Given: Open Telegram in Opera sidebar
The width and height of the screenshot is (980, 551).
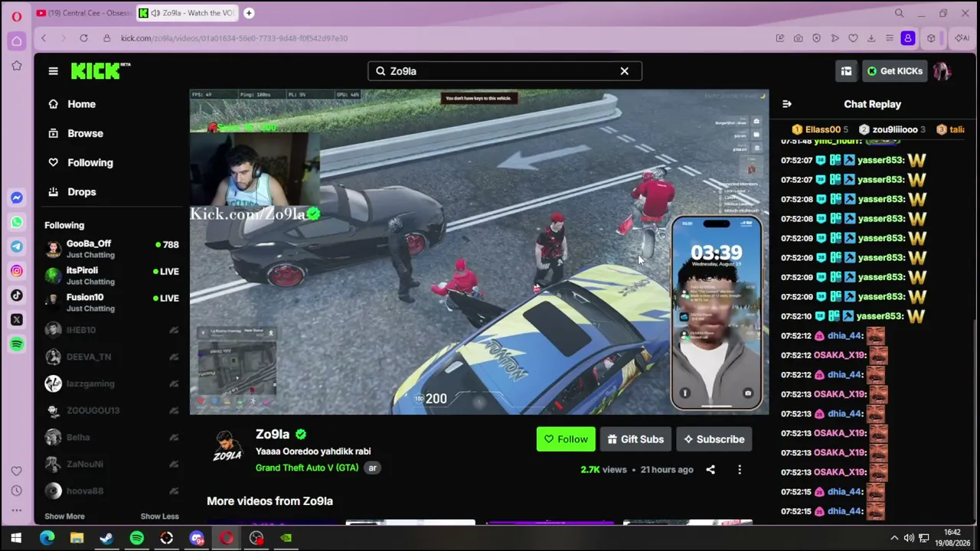Looking at the screenshot, I should (x=16, y=246).
